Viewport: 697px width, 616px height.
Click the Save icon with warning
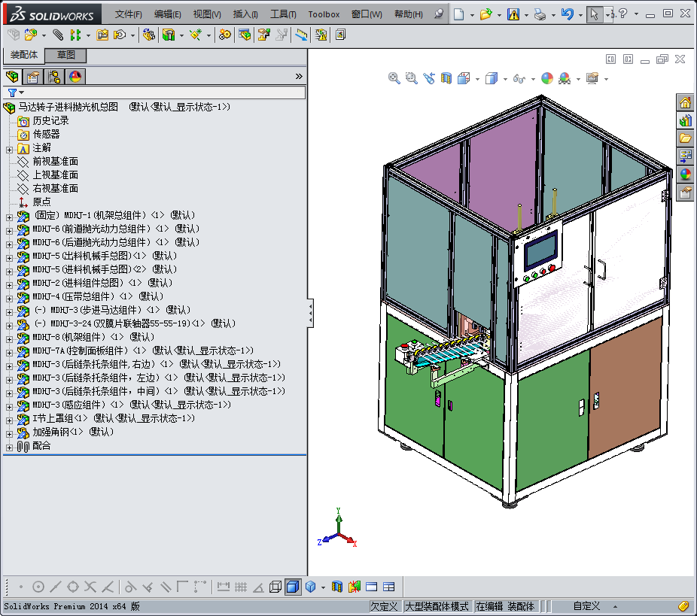click(513, 14)
